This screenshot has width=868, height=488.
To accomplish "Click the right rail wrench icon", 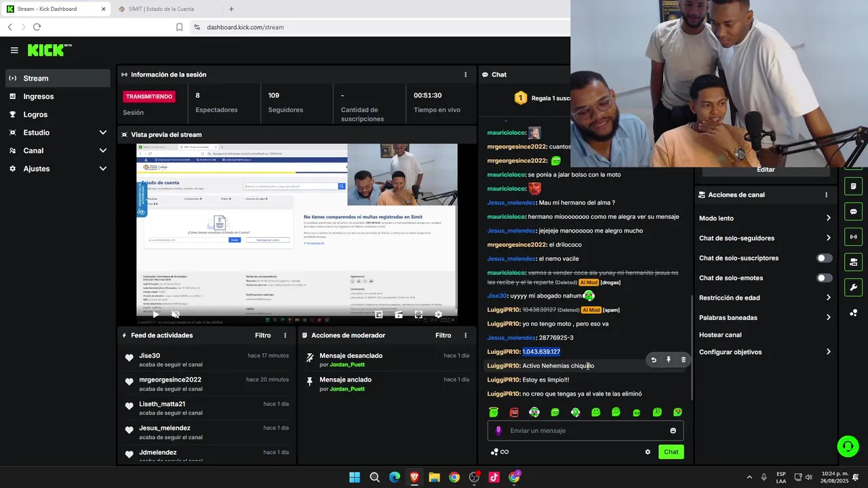I will coord(853,287).
